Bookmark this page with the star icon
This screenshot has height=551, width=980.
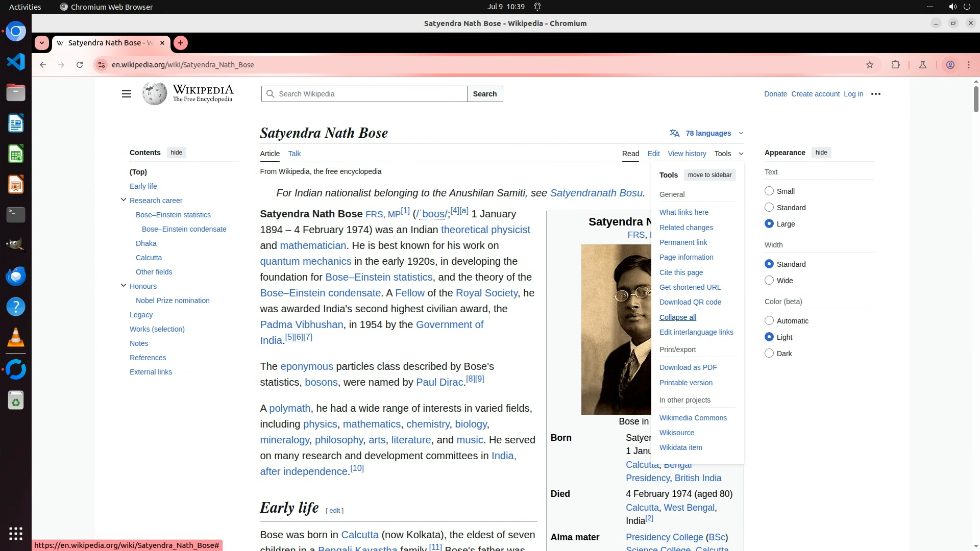tap(870, 65)
